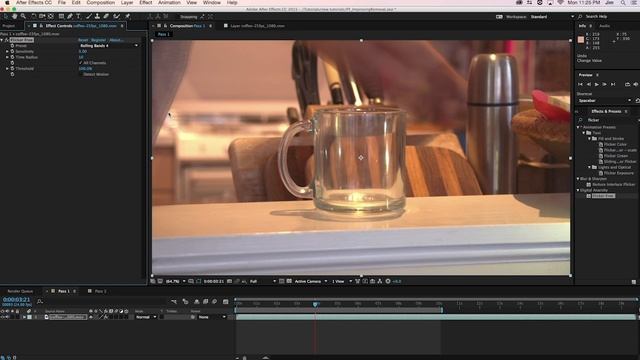
Task: Open the Workspace Standard dropdown
Action: click(552, 17)
